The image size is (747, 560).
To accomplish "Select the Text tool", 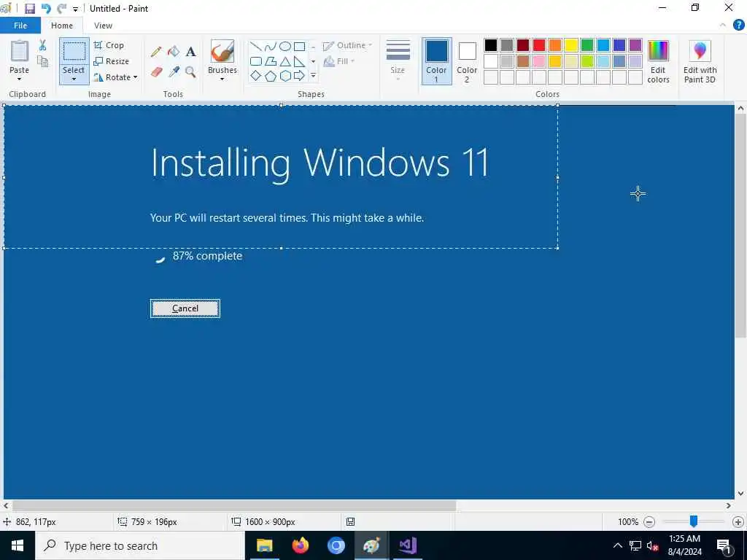I will pos(190,52).
